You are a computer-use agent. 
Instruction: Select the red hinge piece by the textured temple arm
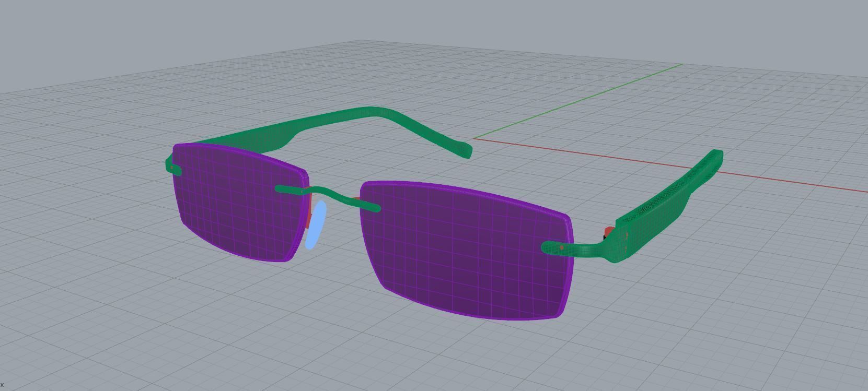pos(609,232)
